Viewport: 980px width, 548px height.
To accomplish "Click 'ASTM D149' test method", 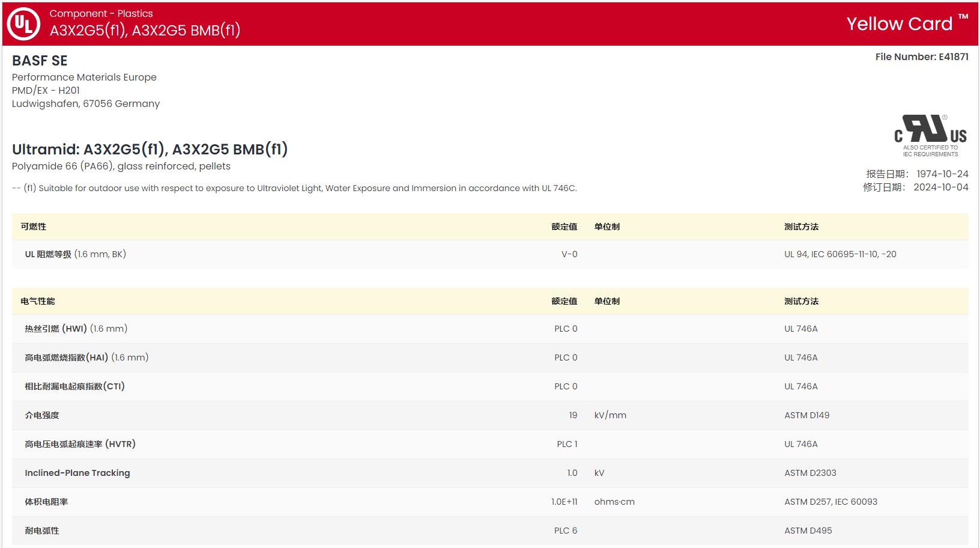I will [807, 415].
